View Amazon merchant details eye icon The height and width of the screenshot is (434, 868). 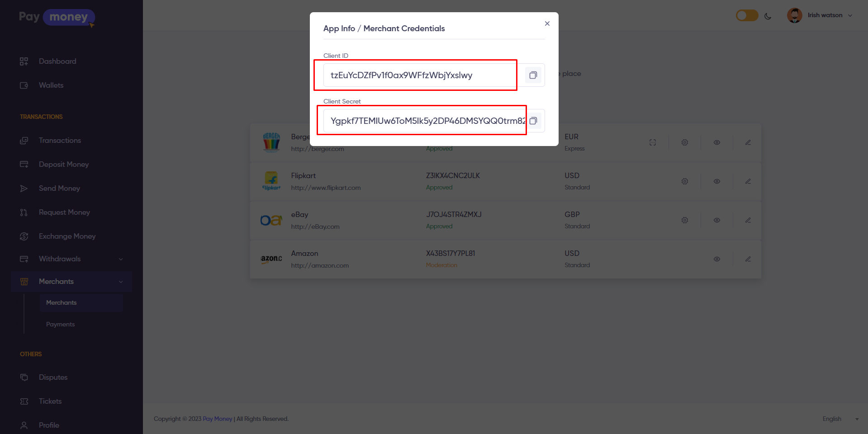point(717,259)
